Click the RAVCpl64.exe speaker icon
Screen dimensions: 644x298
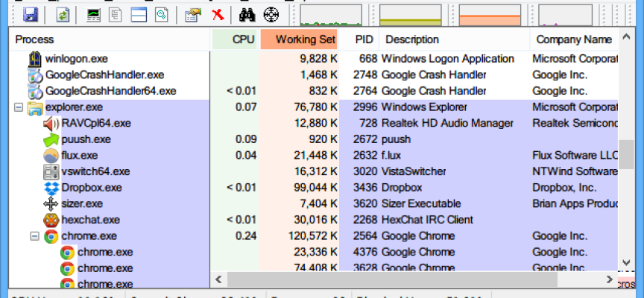[x=51, y=124]
